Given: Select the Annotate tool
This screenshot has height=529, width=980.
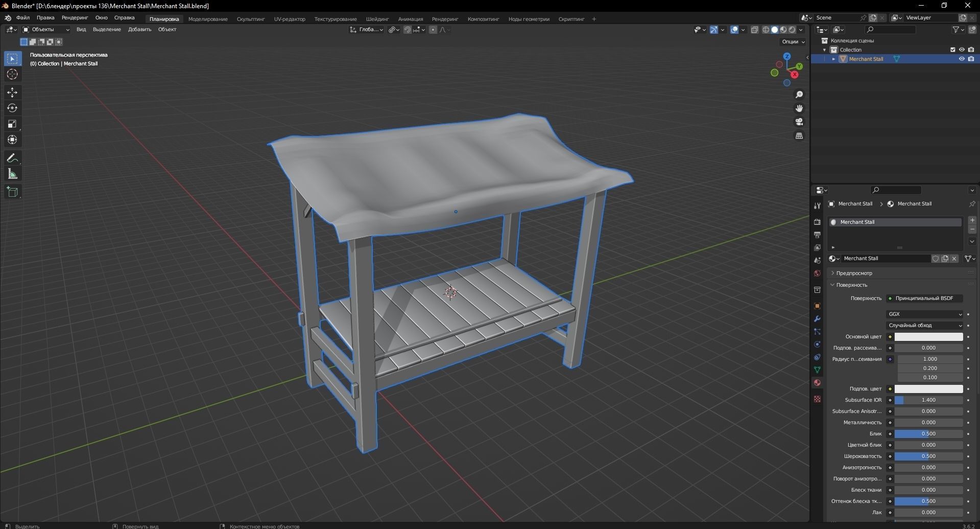Looking at the screenshot, I should 12,157.
